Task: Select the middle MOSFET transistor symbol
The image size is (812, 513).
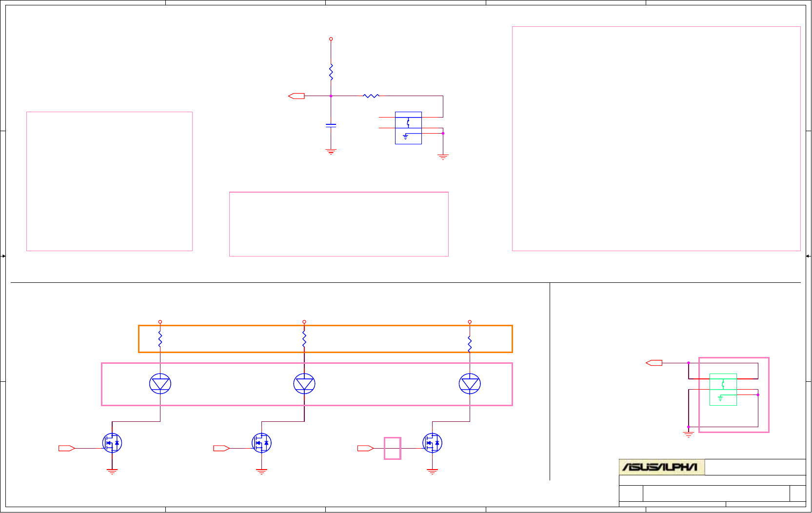Action: (262, 443)
